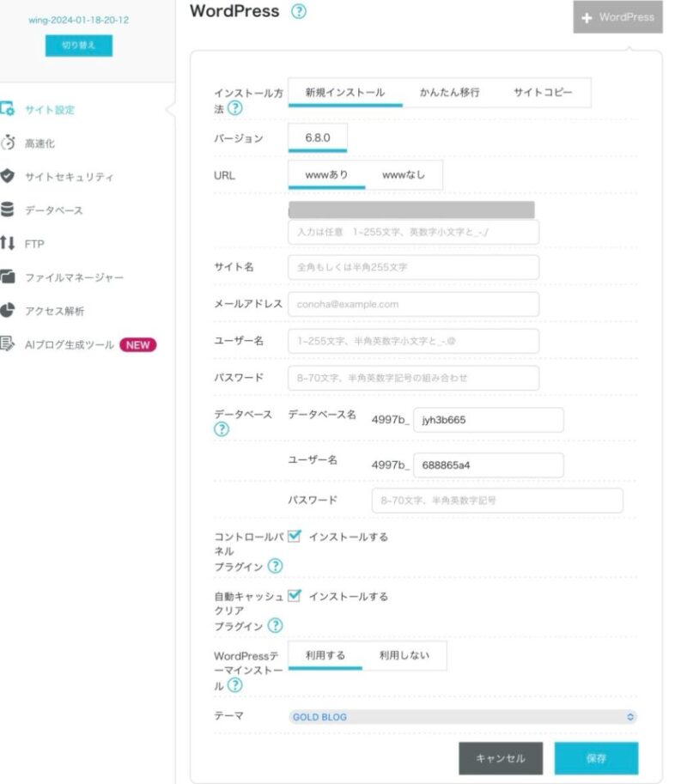
Task: Focus the database パスワード input field
Action: (497, 501)
